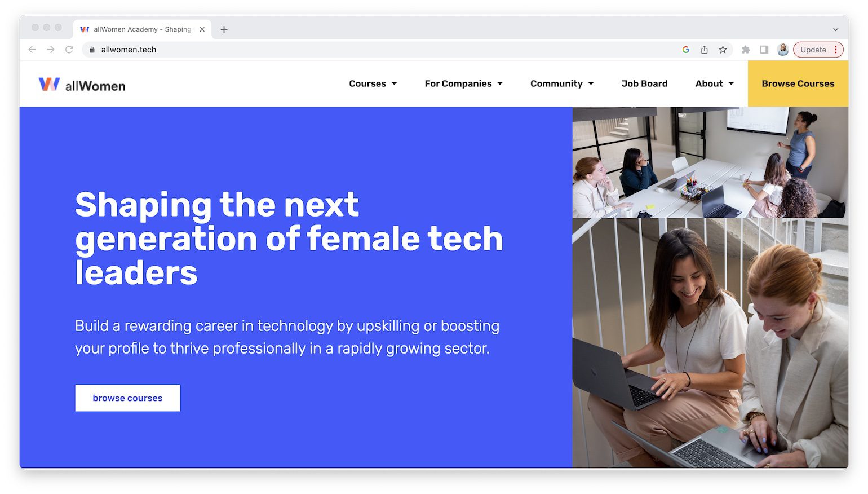This screenshot has width=868, height=494.
Task: Open the Community dropdown
Action: tap(561, 83)
